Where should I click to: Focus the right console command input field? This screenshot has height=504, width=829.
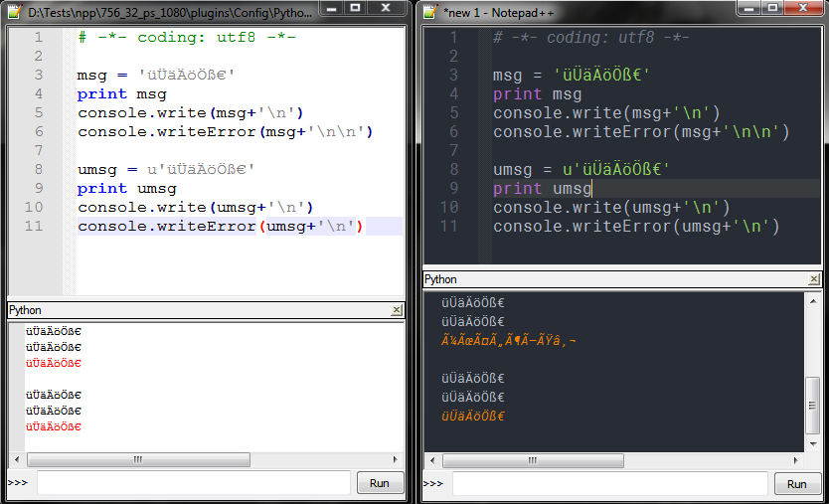coord(610,483)
